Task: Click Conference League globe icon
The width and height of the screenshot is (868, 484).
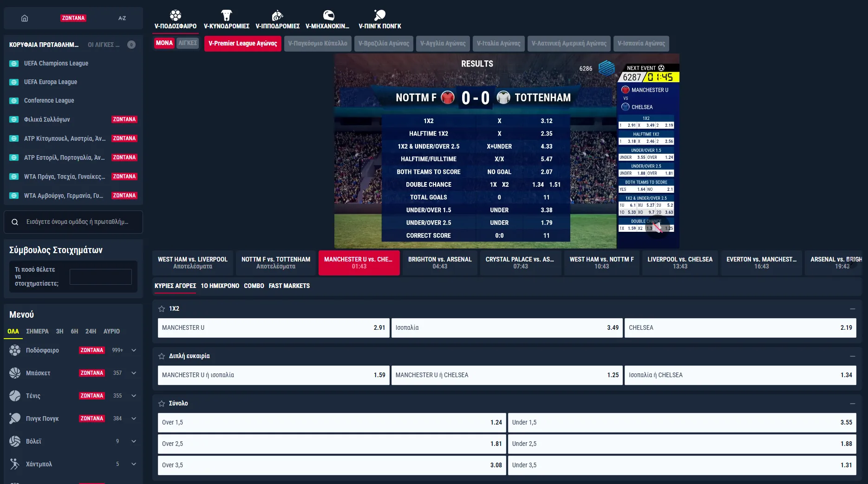Action: click(x=14, y=101)
